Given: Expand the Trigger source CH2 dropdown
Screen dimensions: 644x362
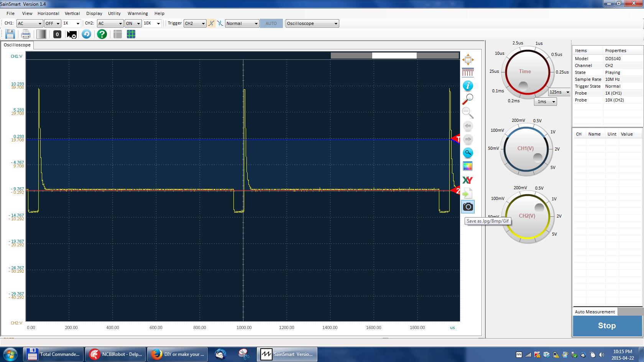Looking at the screenshot, I should 195,23.
